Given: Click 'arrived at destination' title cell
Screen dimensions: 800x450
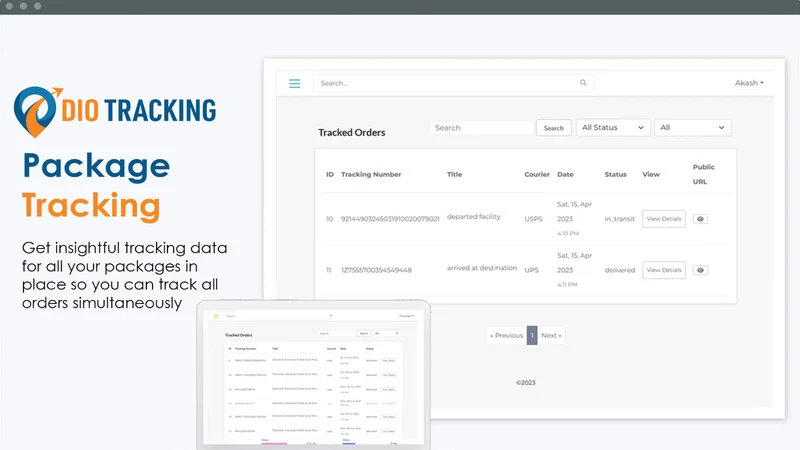Looking at the screenshot, I should [x=482, y=268].
